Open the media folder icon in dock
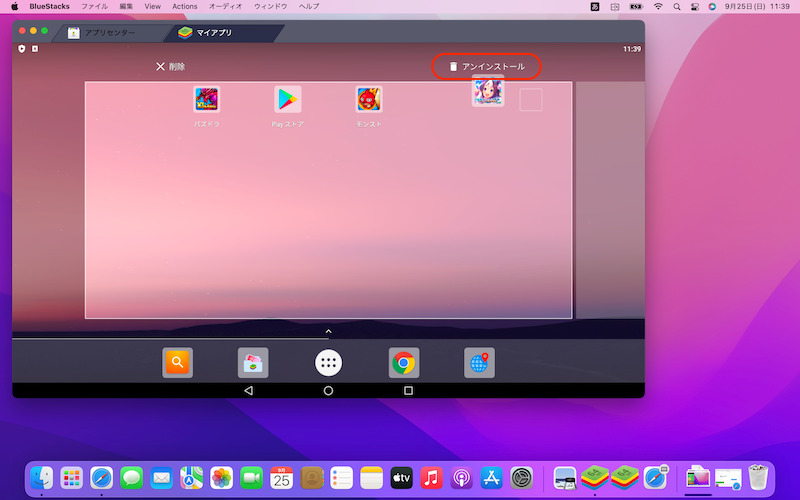 point(253,363)
